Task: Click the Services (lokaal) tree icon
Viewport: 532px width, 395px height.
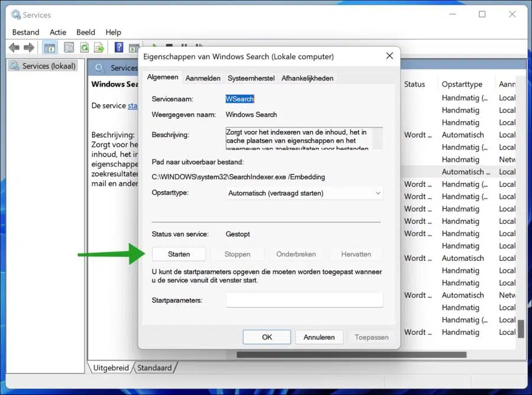Action: (x=14, y=66)
